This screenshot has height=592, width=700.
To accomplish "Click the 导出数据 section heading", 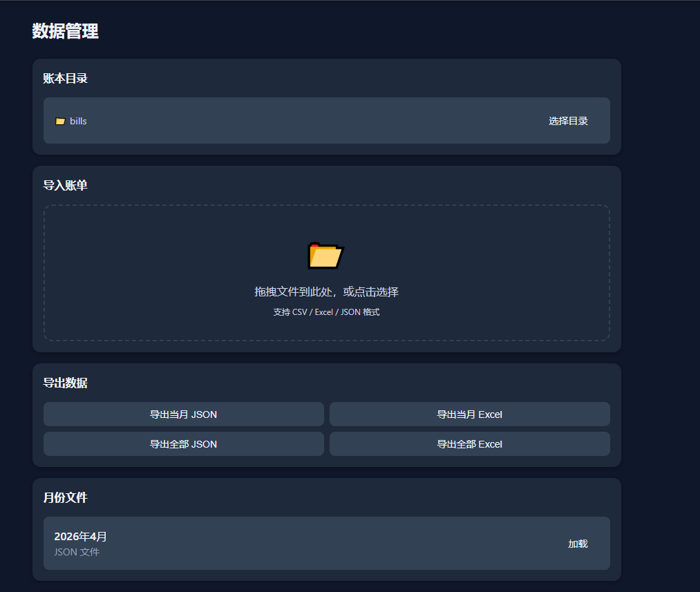I will 65,383.
